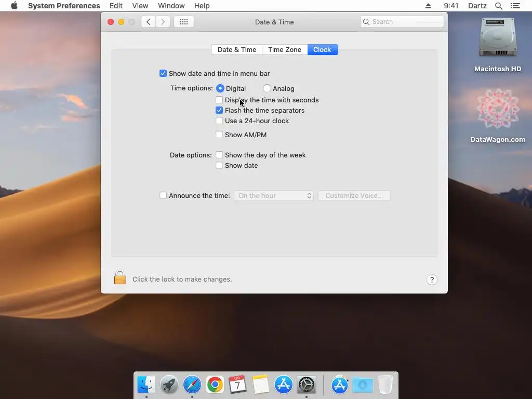Screen dimensions: 532x399
Task: Open Notes from the Dock
Action: pos(261,384)
